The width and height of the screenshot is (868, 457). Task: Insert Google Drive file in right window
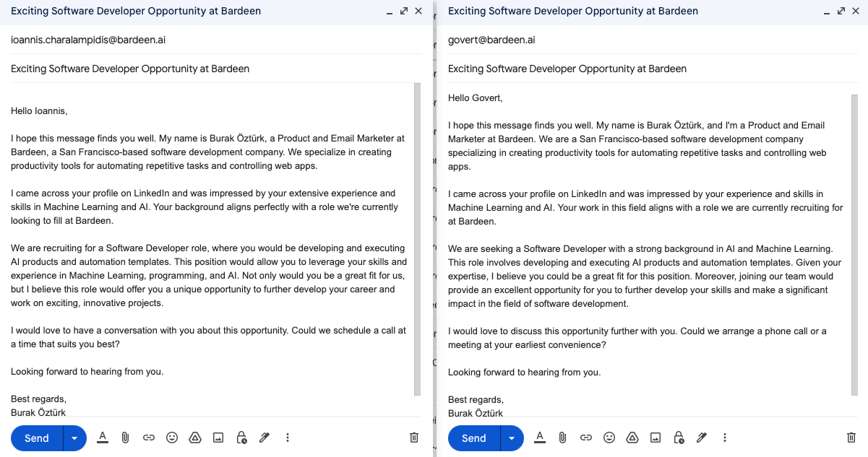(632, 438)
